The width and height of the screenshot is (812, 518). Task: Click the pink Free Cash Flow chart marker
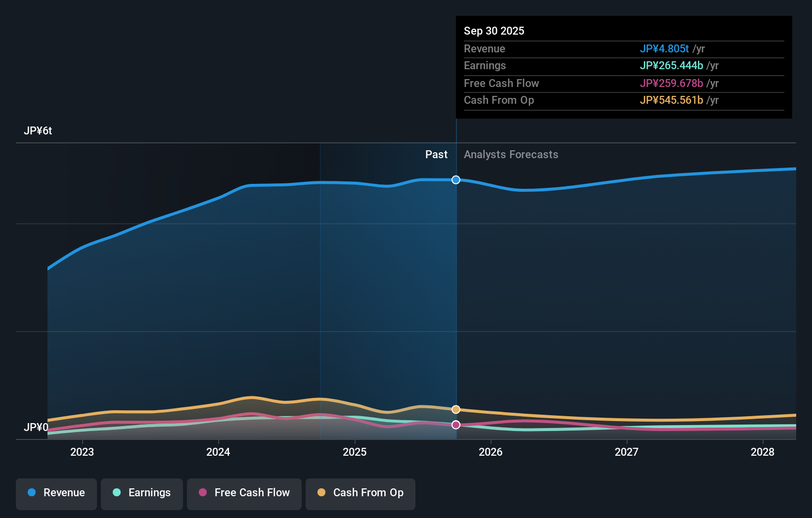pos(455,425)
